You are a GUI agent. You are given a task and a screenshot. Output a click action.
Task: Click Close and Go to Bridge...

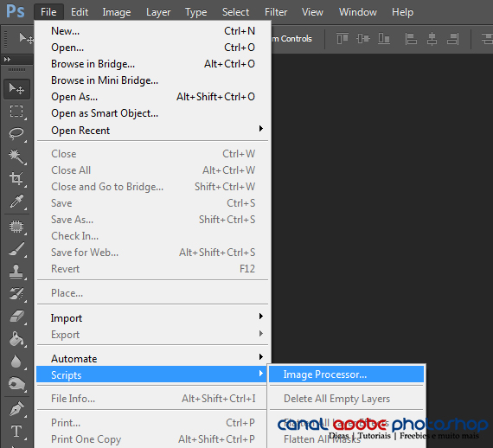pos(152,187)
